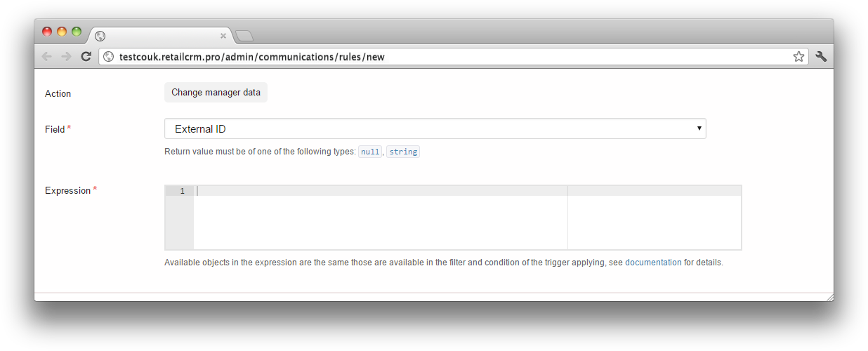
Task: Click the globe site info icon in address bar
Action: click(108, 57)
